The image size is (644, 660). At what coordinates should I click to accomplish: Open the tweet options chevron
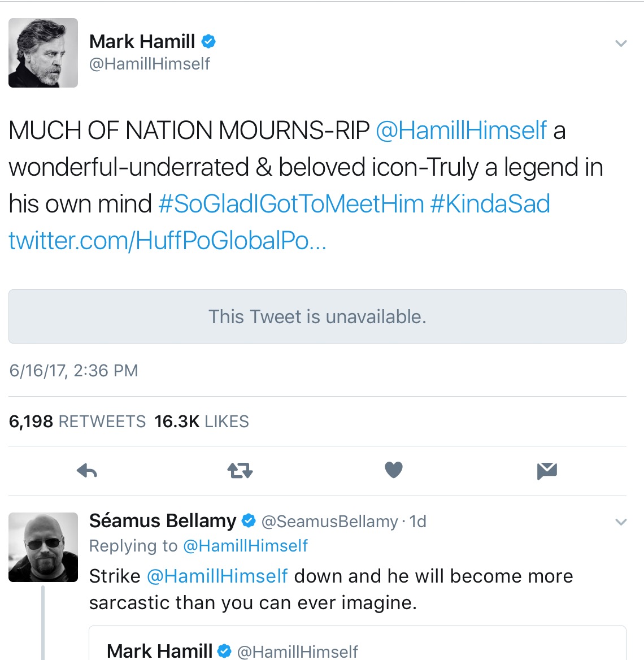click(621, 43)
